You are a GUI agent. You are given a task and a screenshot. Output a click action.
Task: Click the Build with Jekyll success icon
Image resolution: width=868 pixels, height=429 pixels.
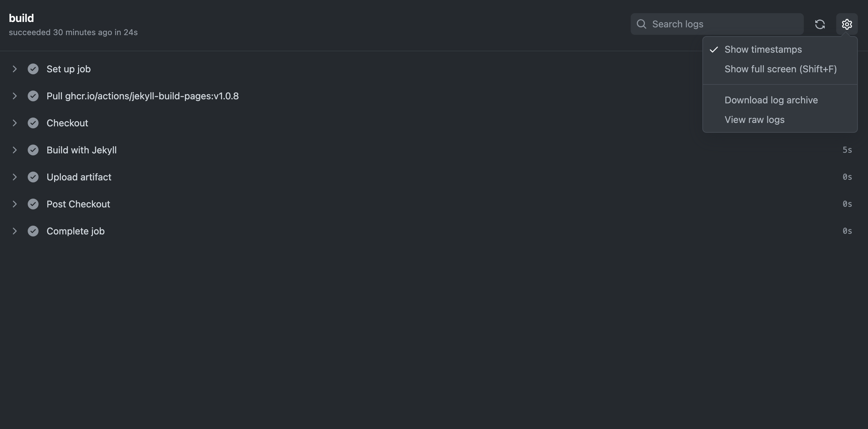33,150
